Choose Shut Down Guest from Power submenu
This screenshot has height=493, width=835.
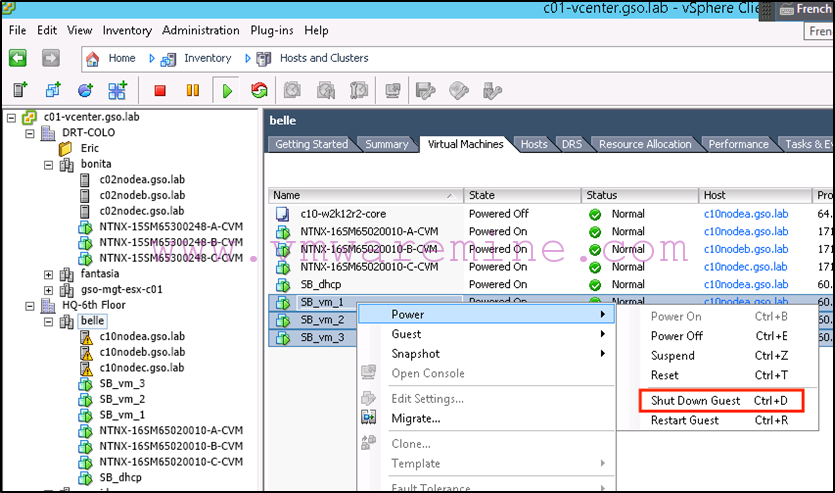pyautogui.click(x=720, y=401)
